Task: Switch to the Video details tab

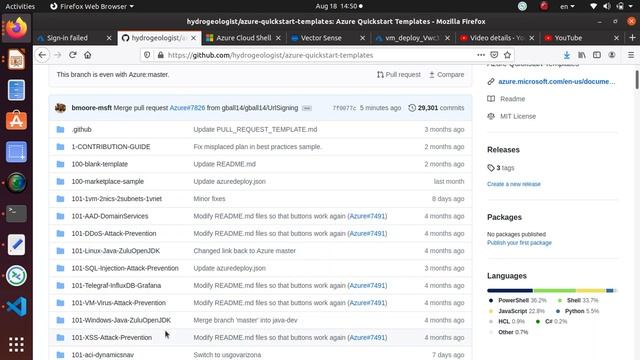Action: [496, 38]
